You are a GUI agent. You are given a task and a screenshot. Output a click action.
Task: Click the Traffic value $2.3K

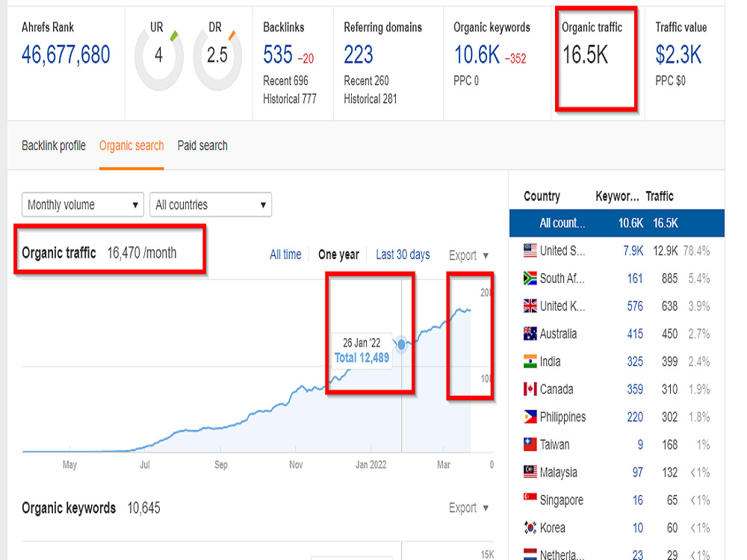[678, 55]
